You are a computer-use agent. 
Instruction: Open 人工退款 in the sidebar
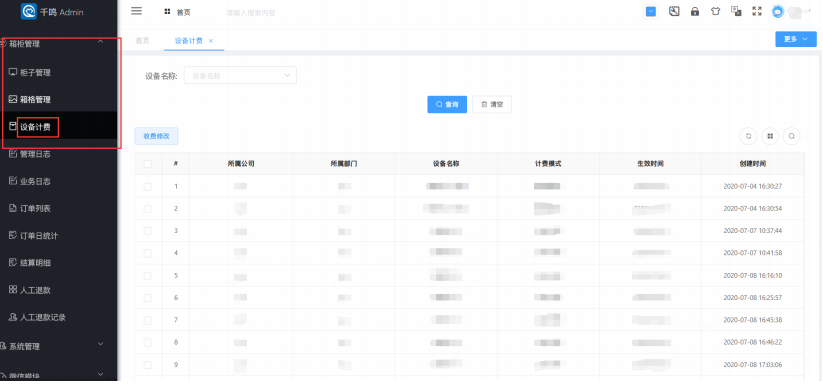[35, 290]
